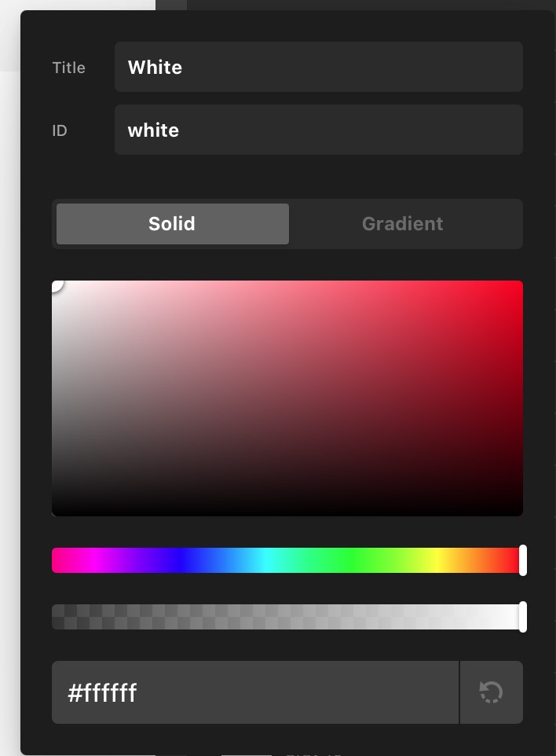556x756 pixels.
Task: Grab the opacity slider handle
Action: [x=523, y=617]
